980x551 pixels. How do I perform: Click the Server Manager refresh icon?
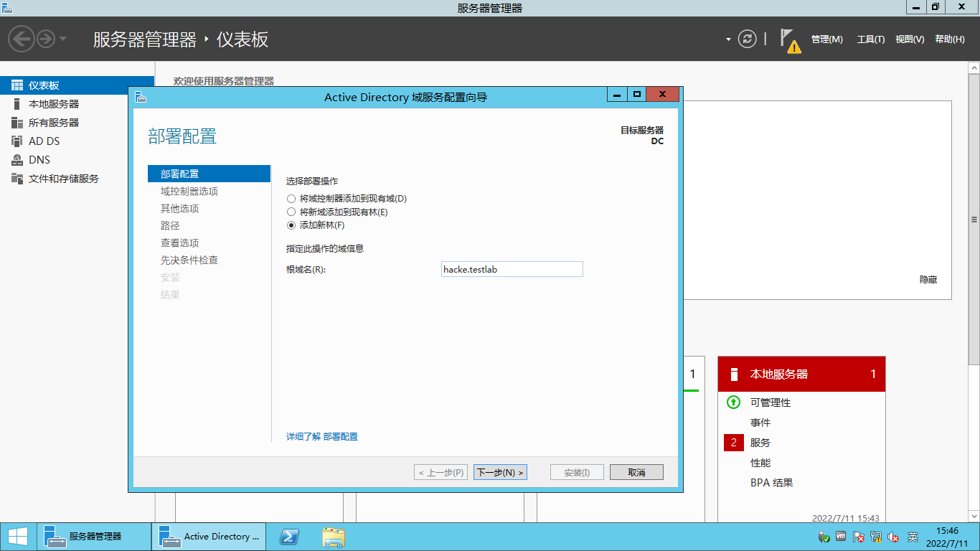[748, 39]
